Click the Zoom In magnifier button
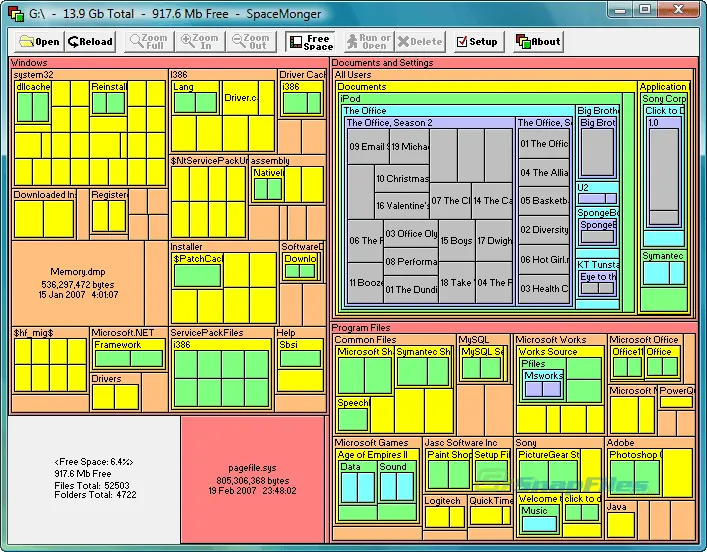 click(x=200, y=41)
